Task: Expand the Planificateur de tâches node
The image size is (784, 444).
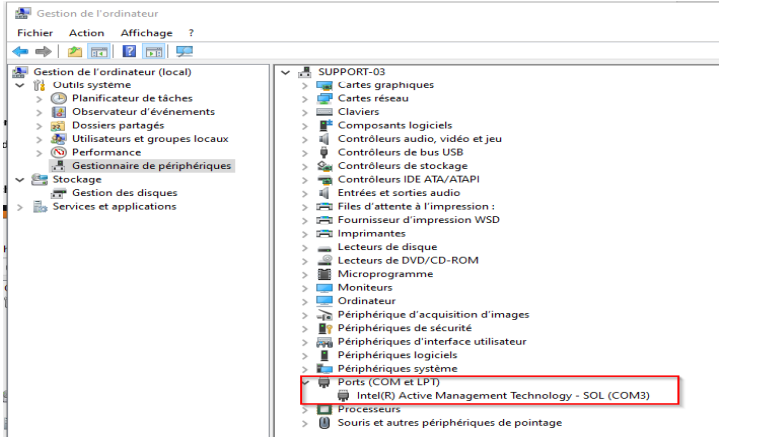Action: pos(39,98)
